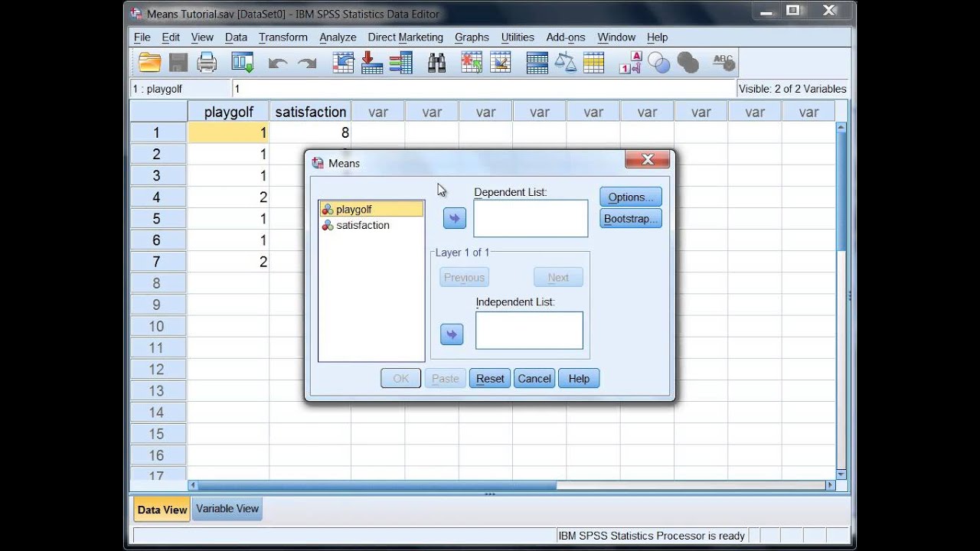Open the View menu
This screenshot has height=551, width=980.
tap(202, 37)
